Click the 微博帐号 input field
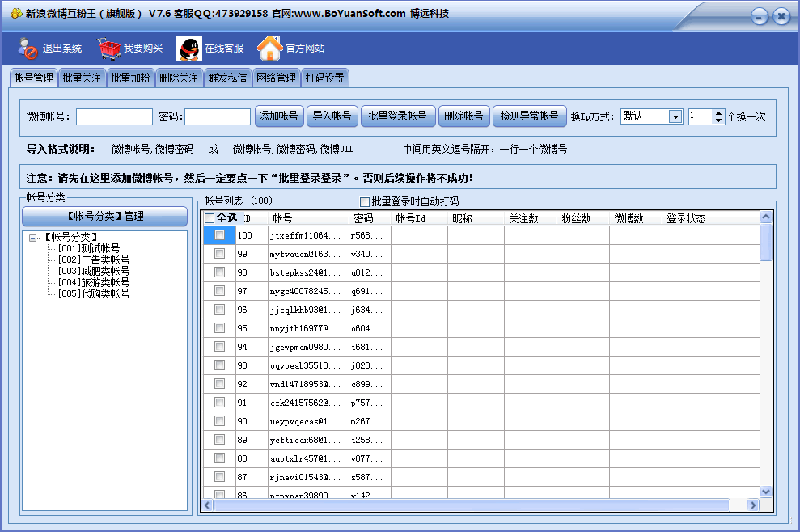Screen dimensions: 800x532 pyautogui.click(x=114, y=116)
